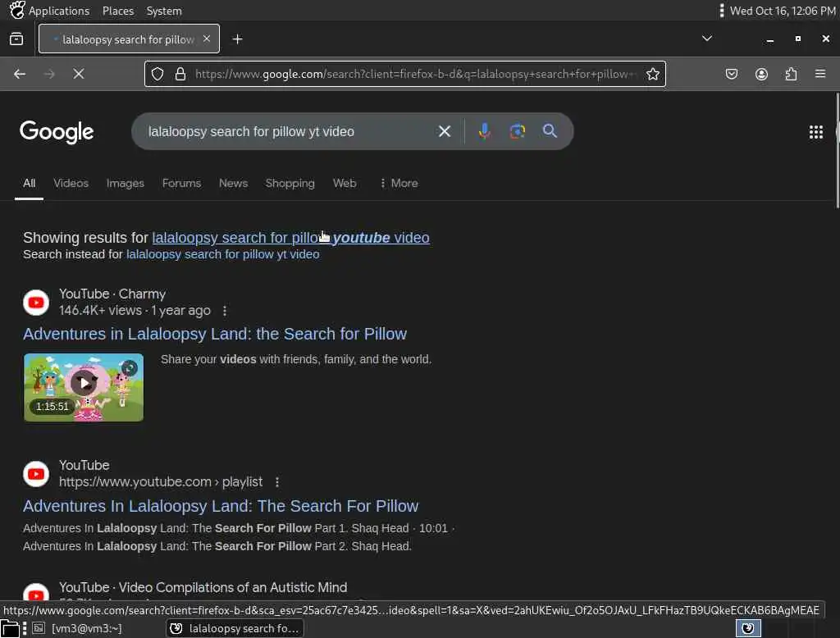840x638 pixels.
Task: Open the extensions puzzle icon
Action: pos(792,74)
